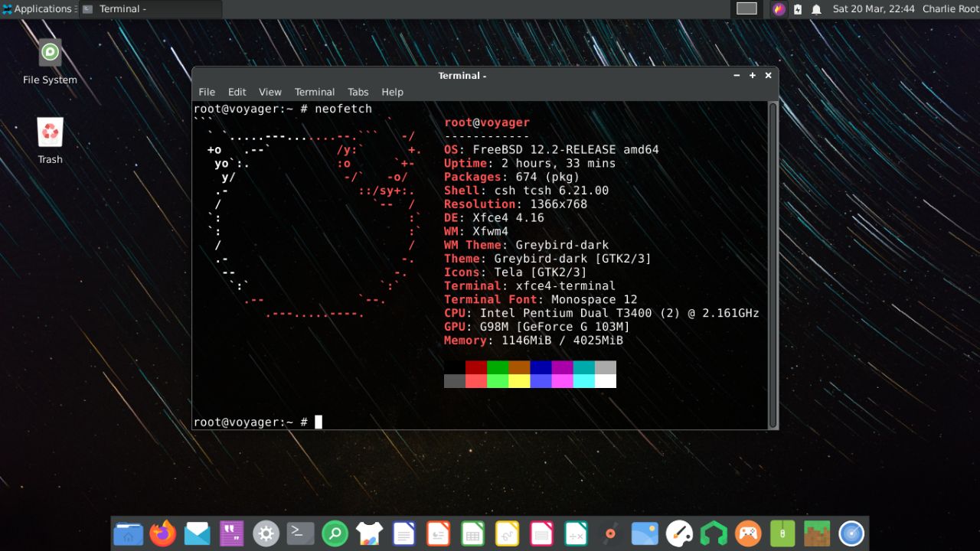Click the "WM: Xfwm4" line
Screen dimensions: 980x551
point(476,231)
